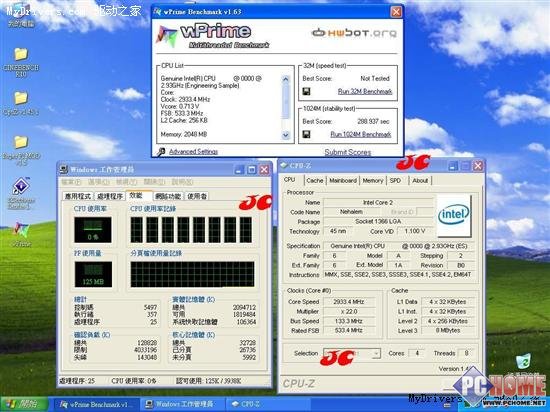This screenshot has height=412, width=550.
Task: Open the fourth desktop folder (Super PI)
Action: point(21,142)
